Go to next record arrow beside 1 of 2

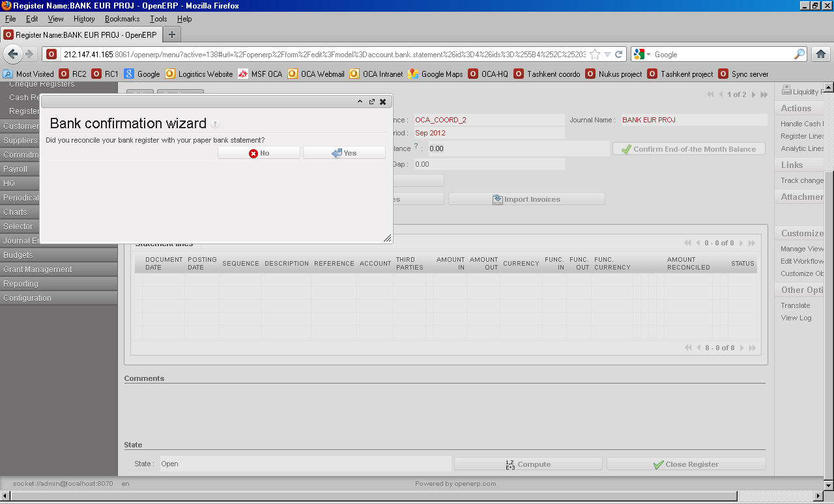[754, 95]
